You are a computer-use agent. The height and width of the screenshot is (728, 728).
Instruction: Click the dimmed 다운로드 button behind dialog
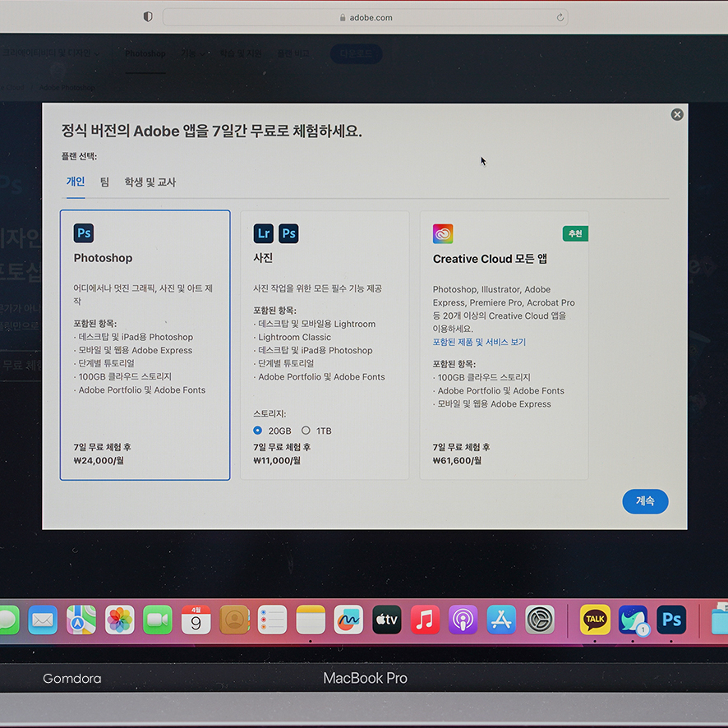coord(356,53)
